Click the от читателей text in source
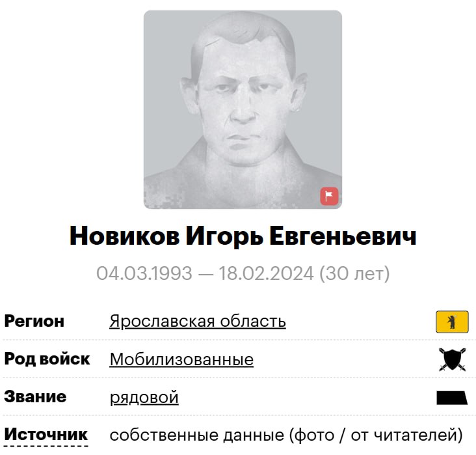Viewport: 476px width, 455px height. point(404,435)
